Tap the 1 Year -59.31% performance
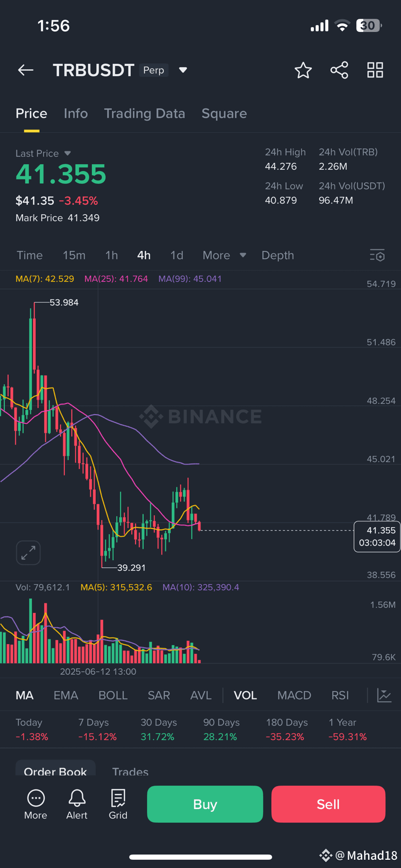 tap(348, 729)
